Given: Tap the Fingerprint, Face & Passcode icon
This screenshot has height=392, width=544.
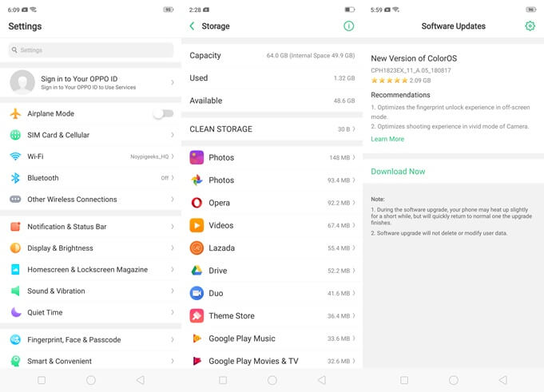Looking at the screenshot, I should tap(15, 339).
